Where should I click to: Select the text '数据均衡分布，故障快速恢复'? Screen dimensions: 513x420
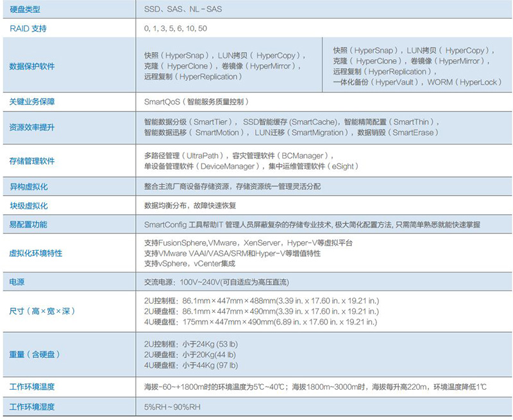pyautogui.click(x=190, y=205)
